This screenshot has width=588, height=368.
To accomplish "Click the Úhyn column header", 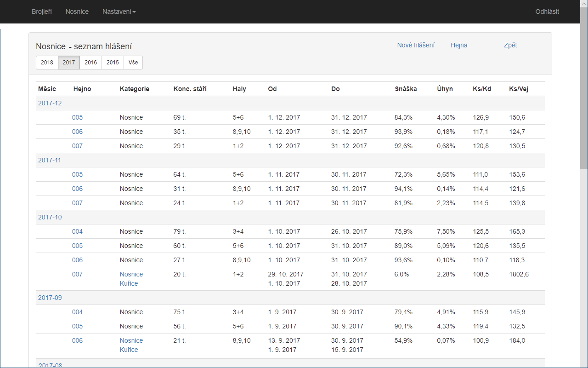I will 445,89.
